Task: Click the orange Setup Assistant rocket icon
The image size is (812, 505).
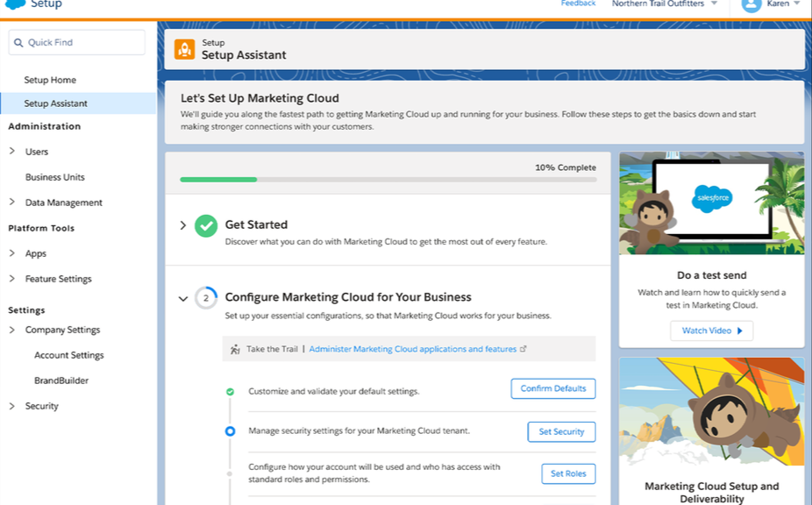Action: (x=184, y=49)
